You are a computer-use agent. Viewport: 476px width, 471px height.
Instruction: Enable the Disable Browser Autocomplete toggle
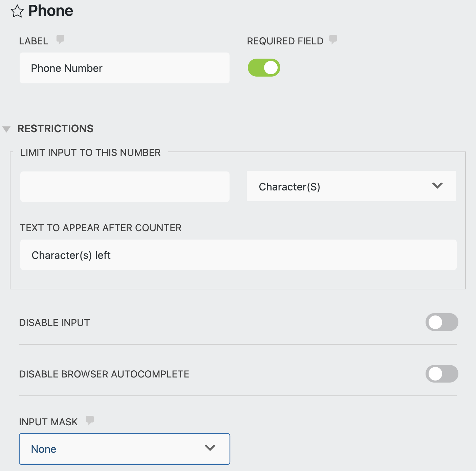441,374
